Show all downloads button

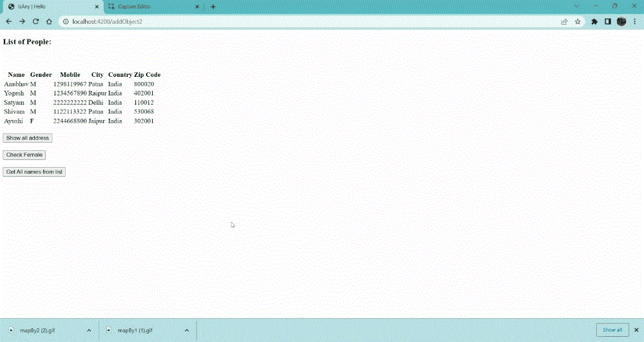(x=612, y=330)
